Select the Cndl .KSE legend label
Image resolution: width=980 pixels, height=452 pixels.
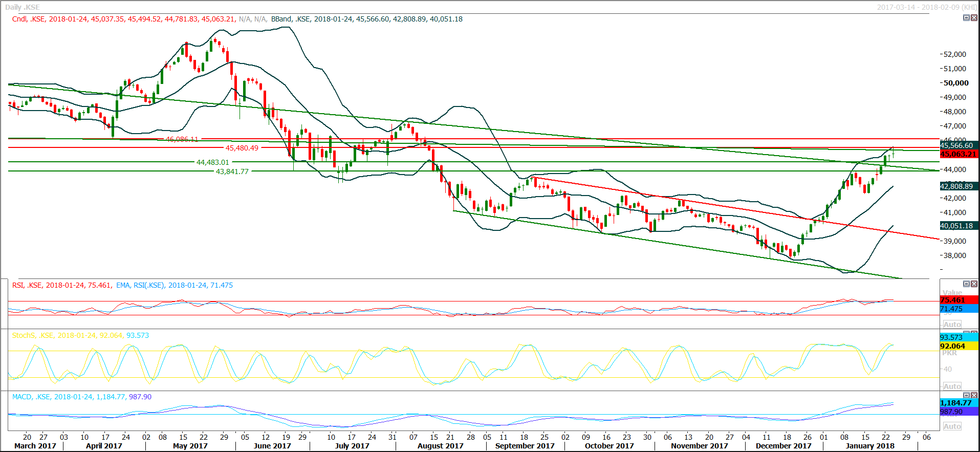29,19
